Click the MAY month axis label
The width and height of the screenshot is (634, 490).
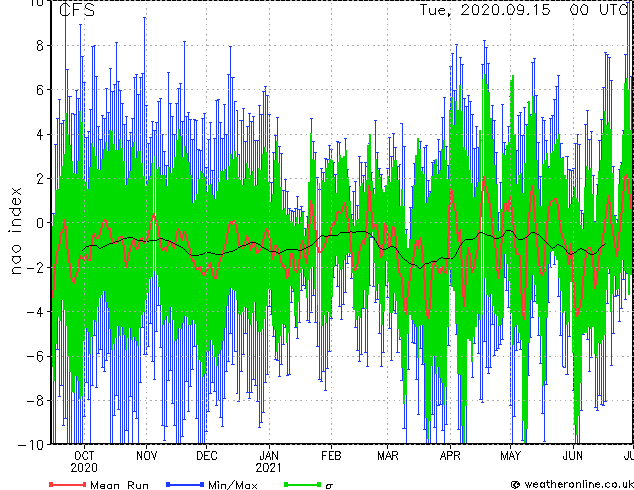[510, 456]
